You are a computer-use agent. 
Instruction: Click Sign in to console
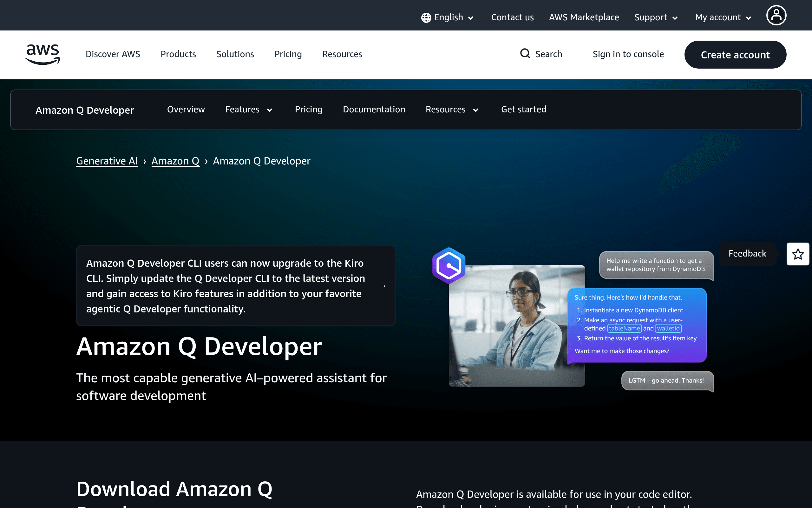pyautogui.click(x=628, y=54)
